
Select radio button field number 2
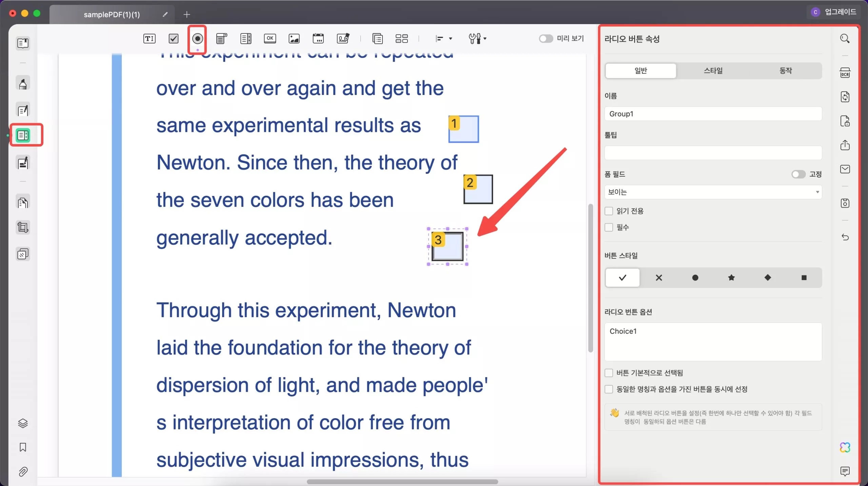coord(478,189)
